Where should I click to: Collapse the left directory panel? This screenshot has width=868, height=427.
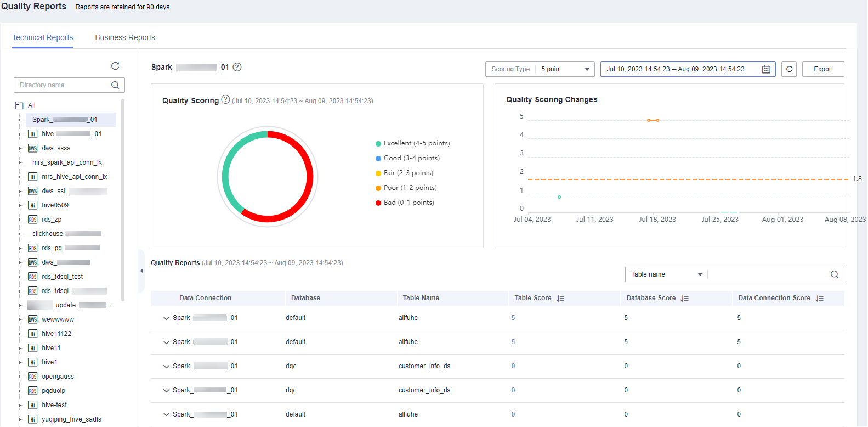point(141,271)
